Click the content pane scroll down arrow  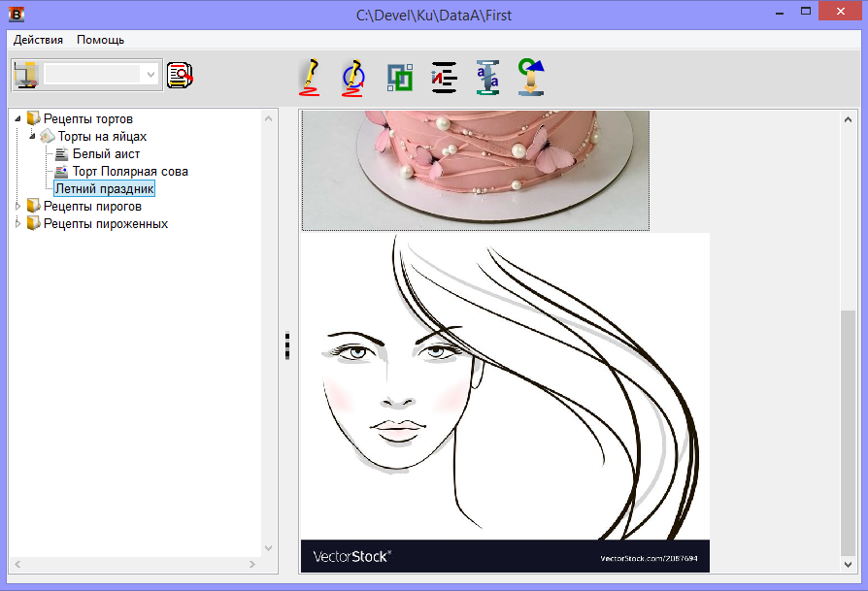[x=848, y=565]
